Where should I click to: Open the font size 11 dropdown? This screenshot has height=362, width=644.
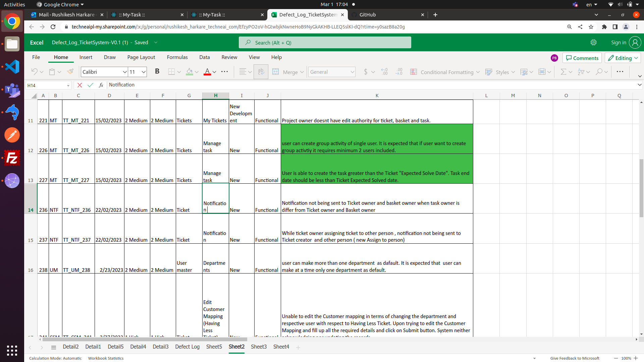click(144, 72)
